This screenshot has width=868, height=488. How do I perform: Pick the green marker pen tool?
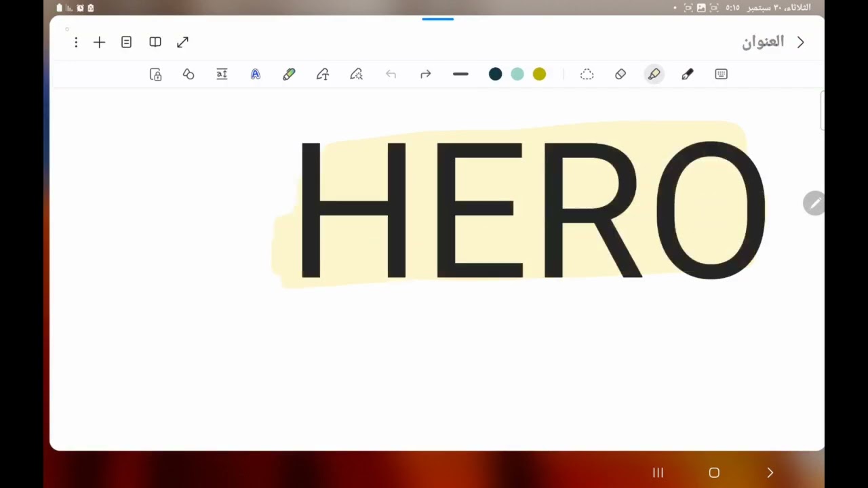pos(289,75)
